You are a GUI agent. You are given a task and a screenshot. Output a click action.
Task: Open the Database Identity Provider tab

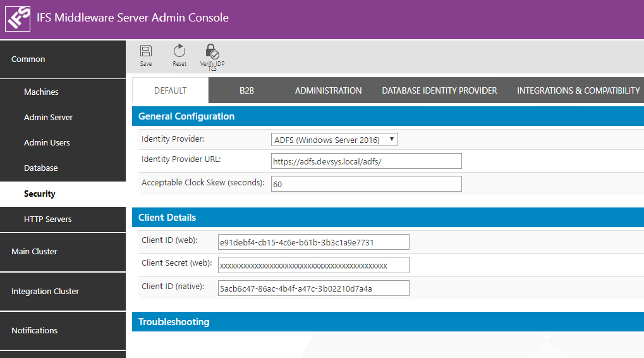pos(439,90)
